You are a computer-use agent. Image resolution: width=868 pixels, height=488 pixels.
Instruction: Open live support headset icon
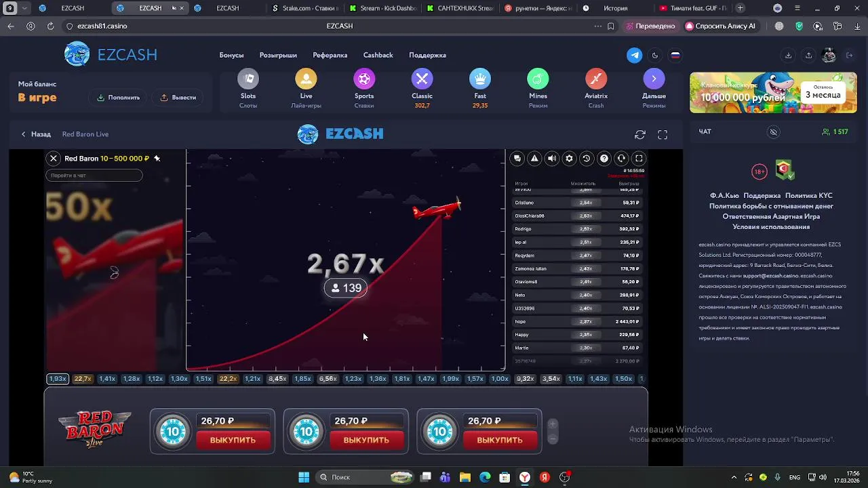coord(621,159)
